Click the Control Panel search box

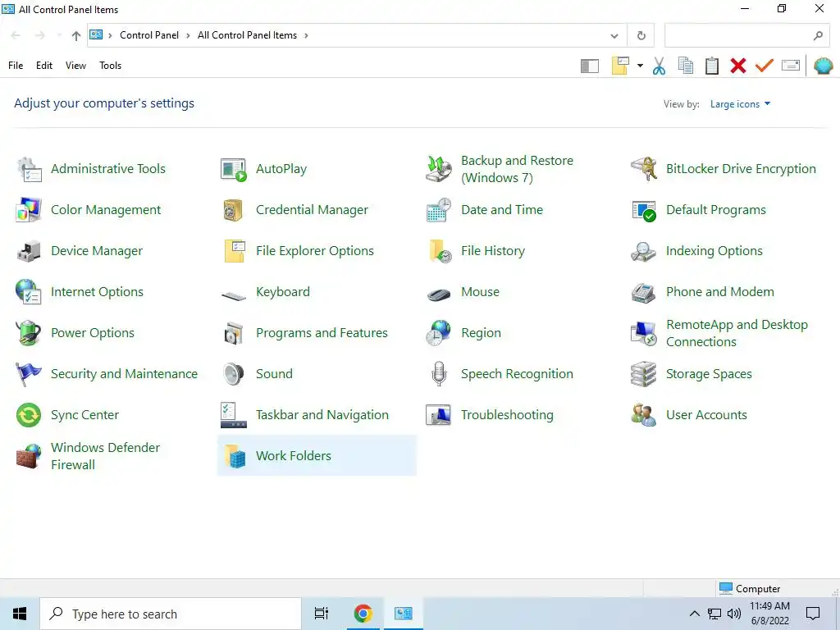click(x=746, y=36)
